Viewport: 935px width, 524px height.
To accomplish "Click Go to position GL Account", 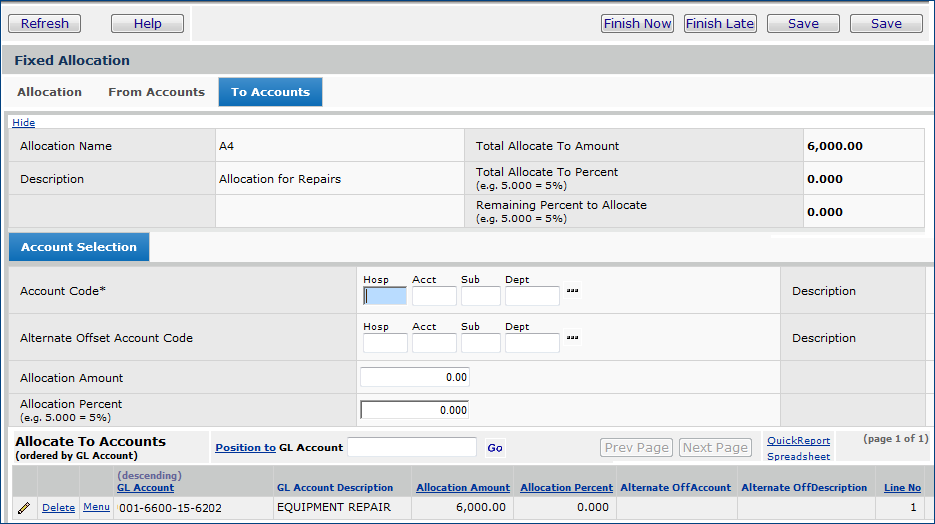I will point(495,448).
